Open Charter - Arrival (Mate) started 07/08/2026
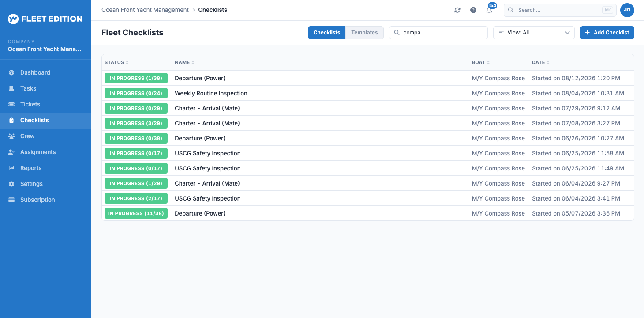This screenshot has height=318, width=644. (207, 123)
